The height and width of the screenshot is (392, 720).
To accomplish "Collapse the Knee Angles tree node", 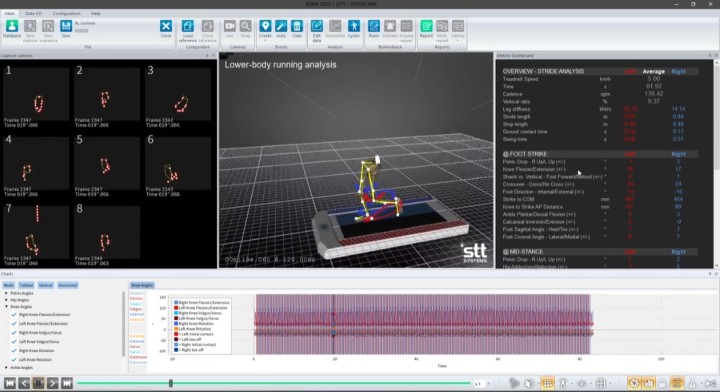I will pos(6,307).
